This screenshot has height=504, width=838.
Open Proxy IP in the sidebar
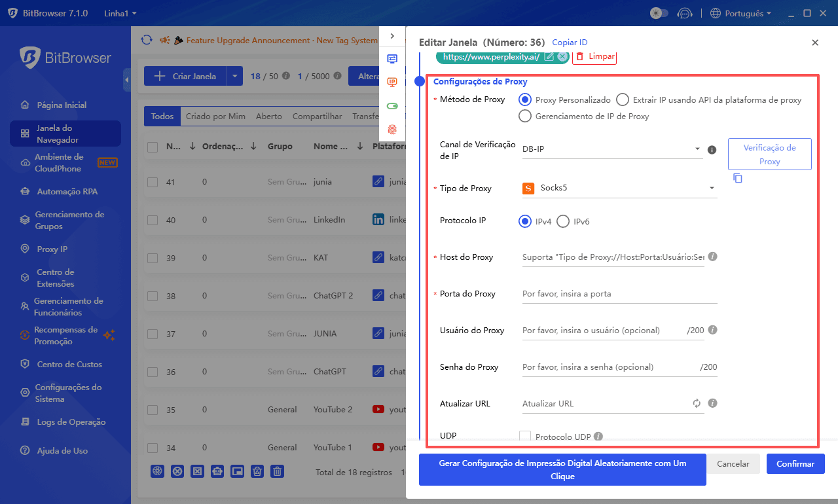(52, 249)
